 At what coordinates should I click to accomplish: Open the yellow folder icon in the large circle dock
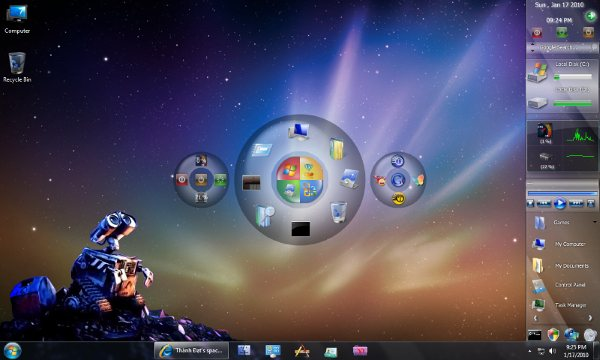tap(336, 149)
